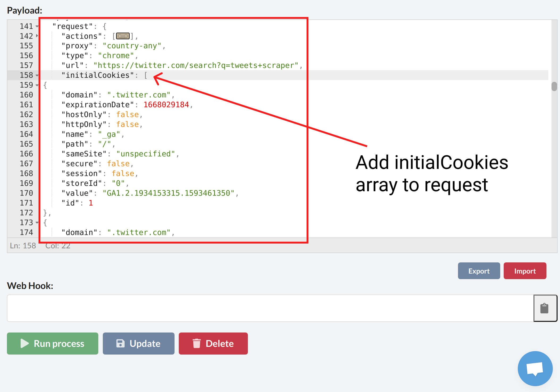Image resolution: width=560 pixels, height=392 pixels.
Task: Click the editor vertical scrollbar thumb
Action: (x=554, y=87)
